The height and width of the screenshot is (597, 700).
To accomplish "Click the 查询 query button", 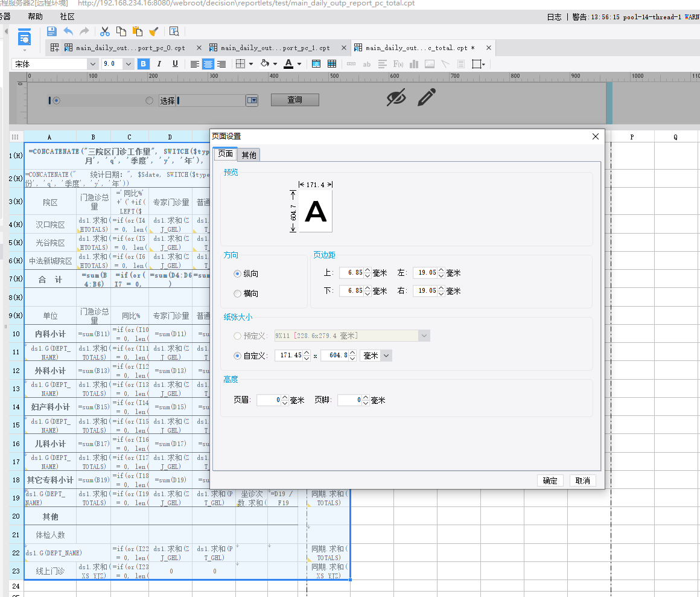I will pos(294,100).
